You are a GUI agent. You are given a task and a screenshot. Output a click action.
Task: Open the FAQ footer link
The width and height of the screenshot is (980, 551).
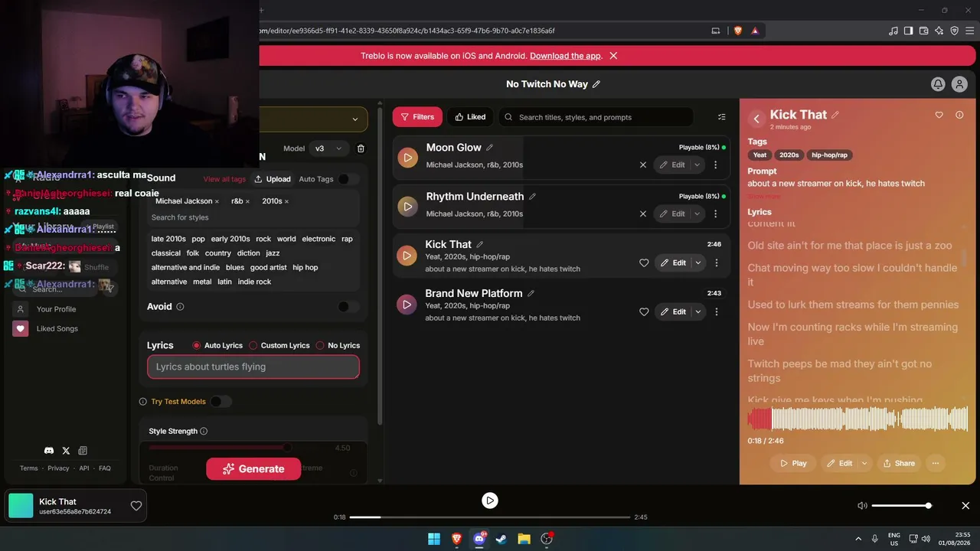(x=105, y=468)
